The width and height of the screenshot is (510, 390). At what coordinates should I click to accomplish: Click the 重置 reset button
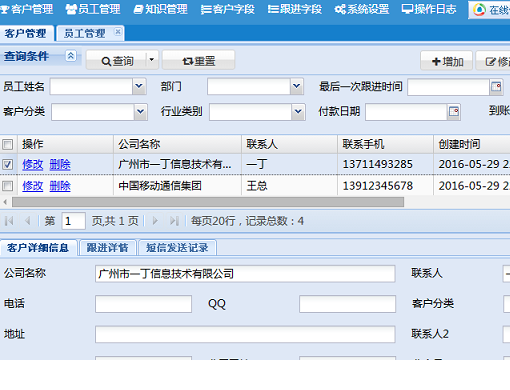click(x=199, y=61)
